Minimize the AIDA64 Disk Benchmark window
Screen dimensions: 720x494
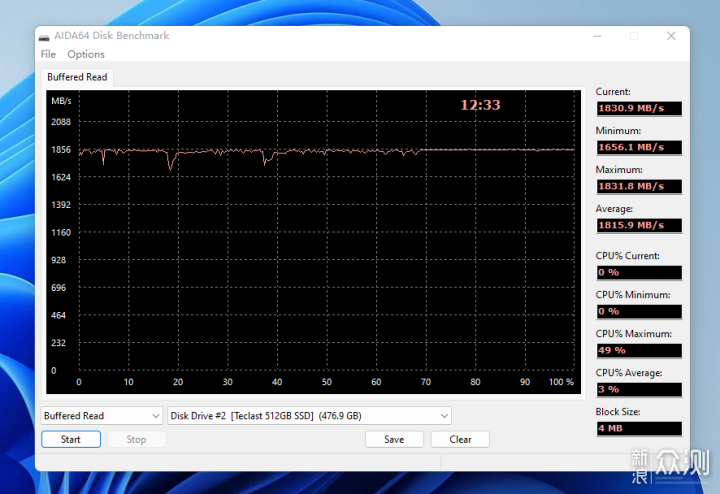(597, 36)
